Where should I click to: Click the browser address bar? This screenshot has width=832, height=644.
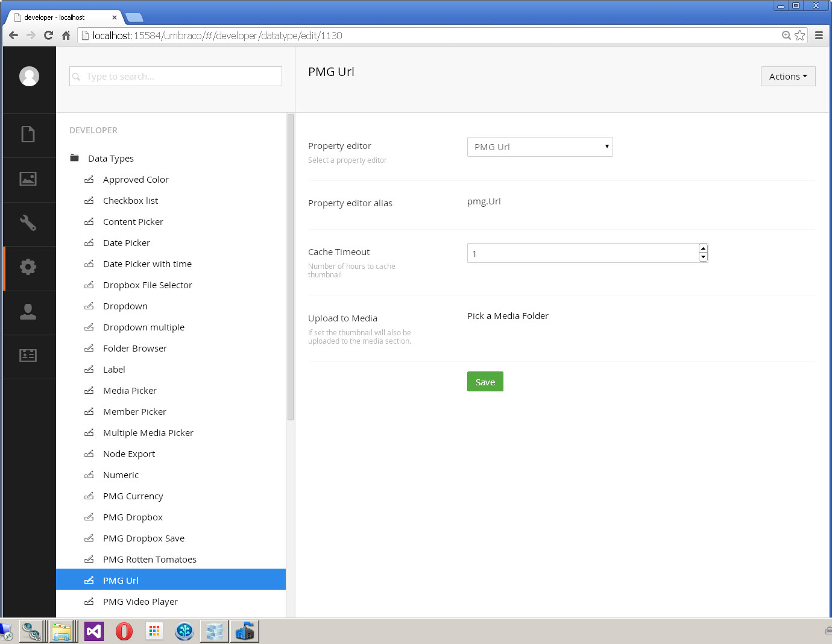(429, 36)
